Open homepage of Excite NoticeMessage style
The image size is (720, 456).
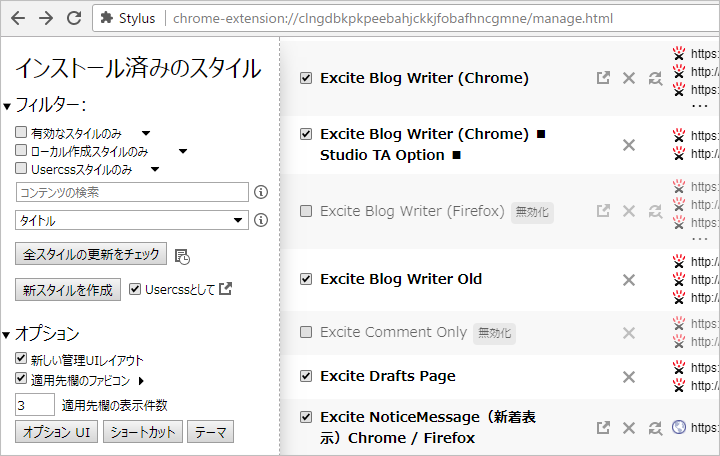coord(603,428)
